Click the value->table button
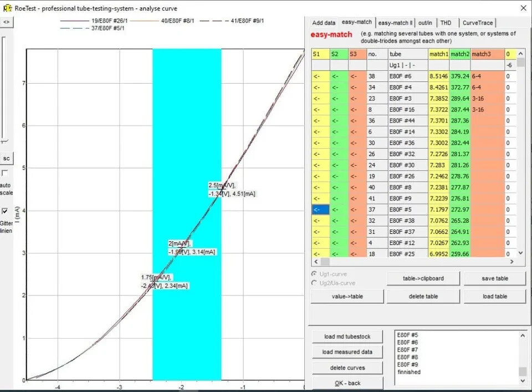Screen dimensions: 532x392 click(x=347, y=296)
